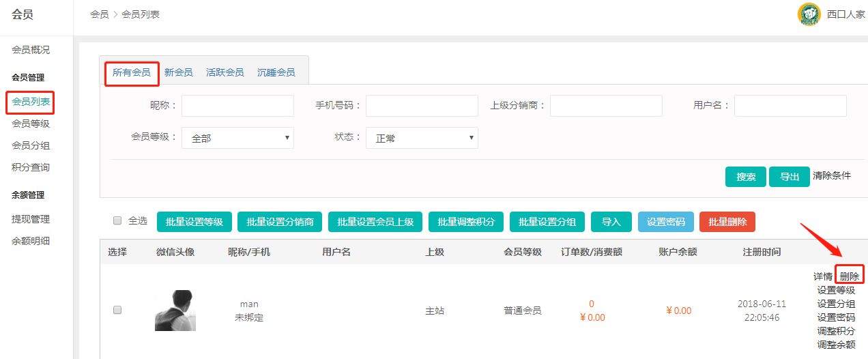
Task: Go to 会员等级 in the sidebar
Action: point(31,124)
